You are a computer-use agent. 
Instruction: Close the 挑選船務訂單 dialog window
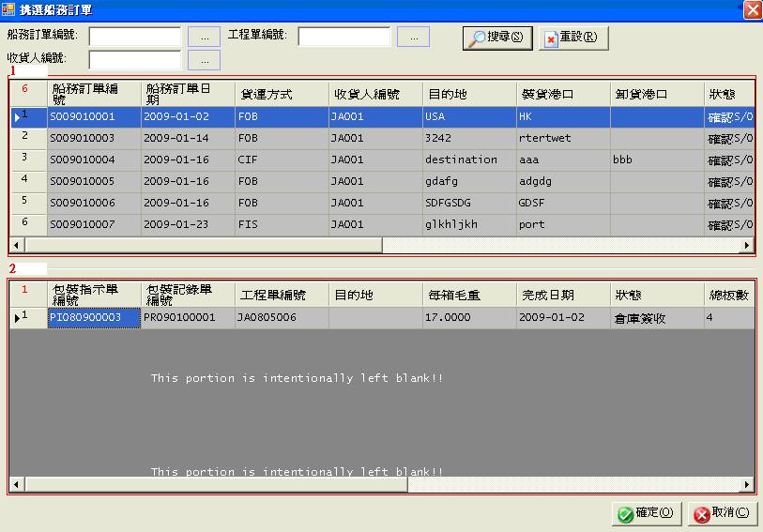click(x=752, y=9)
